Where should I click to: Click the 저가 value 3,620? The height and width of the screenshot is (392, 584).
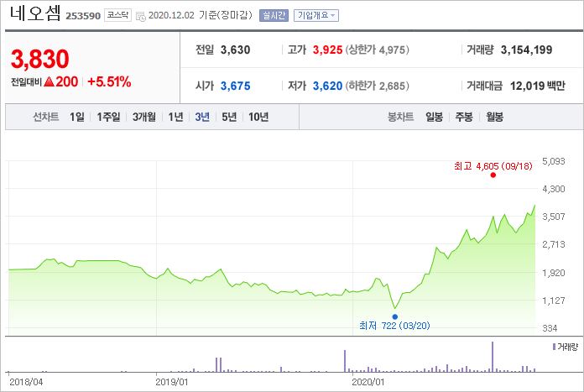[327, 86]
